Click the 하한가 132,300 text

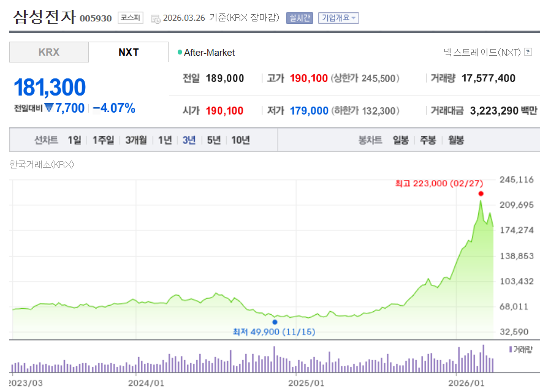pos(365,111)
